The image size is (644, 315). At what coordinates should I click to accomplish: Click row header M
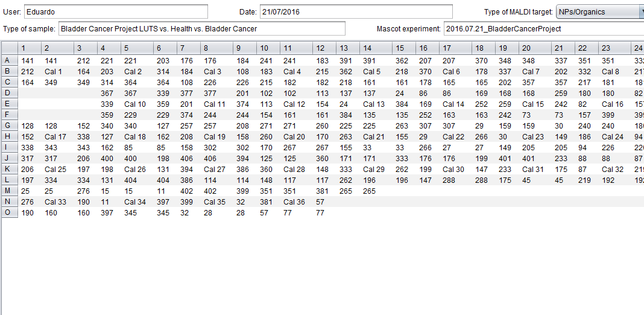(x=8, y=191)
